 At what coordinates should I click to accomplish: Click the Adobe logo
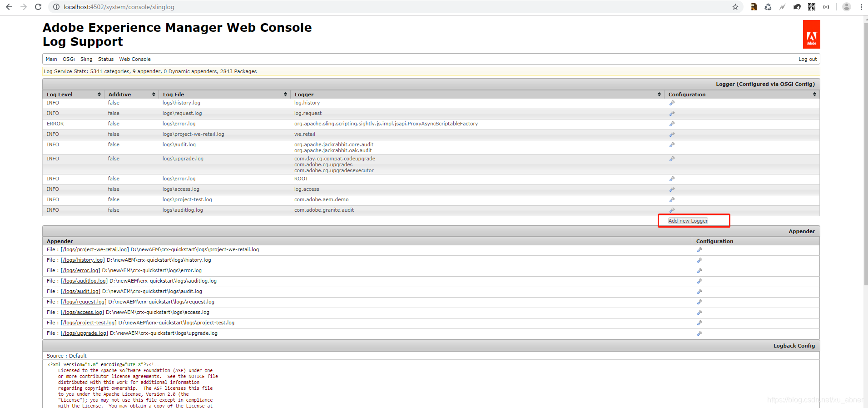(x=811, y=35)
